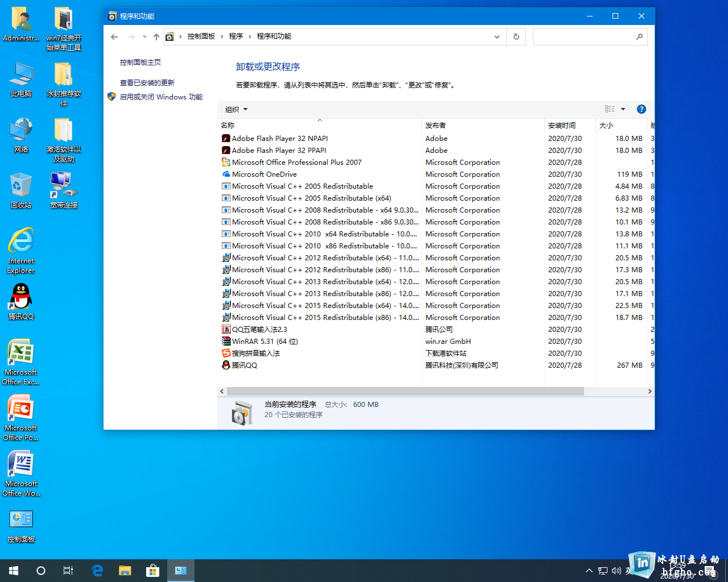Select the Microsoft Office Word desktop shortcut
Screen dimensions: 728x582
(21, 474)
